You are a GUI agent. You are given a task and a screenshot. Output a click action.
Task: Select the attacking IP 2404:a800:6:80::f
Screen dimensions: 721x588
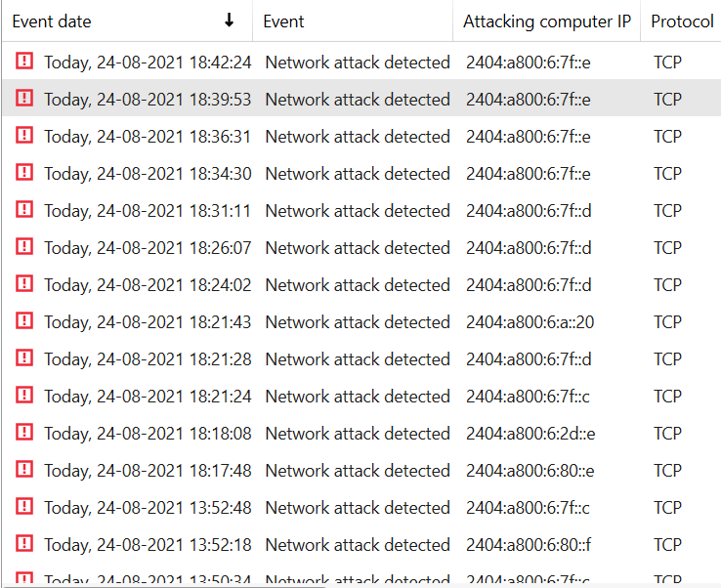(529, 545)
